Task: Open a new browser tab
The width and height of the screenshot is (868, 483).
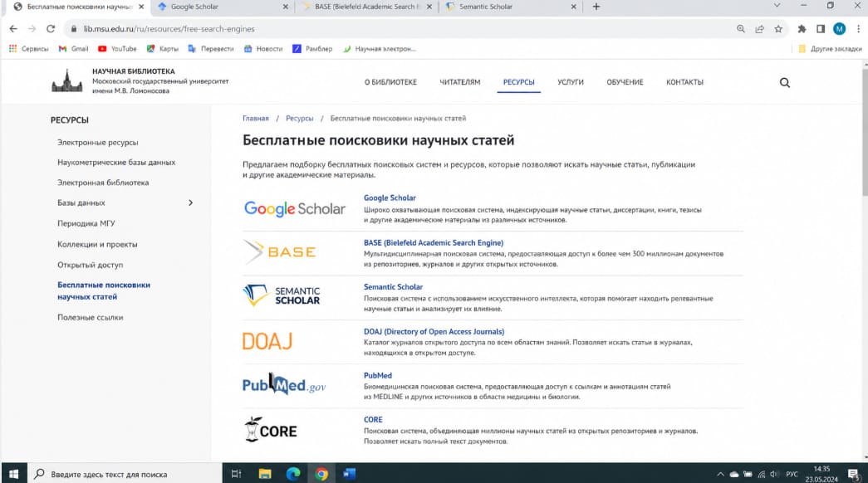Action: [x=596, y=7]
